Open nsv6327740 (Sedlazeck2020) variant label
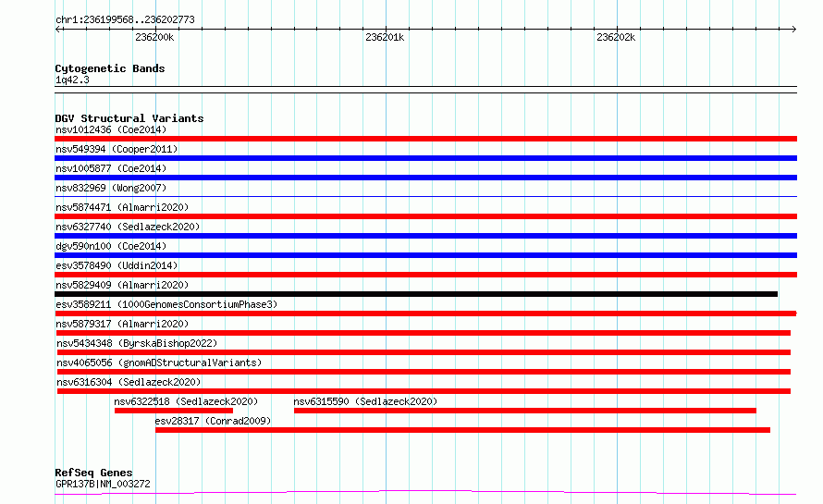This screenshot has height=504, width=823. 128,227
